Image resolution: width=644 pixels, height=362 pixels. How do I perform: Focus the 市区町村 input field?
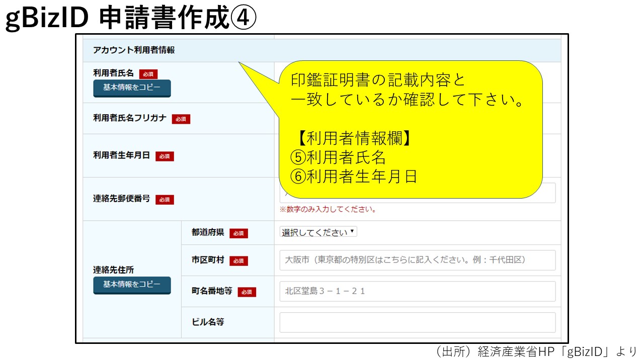(417, 260)
